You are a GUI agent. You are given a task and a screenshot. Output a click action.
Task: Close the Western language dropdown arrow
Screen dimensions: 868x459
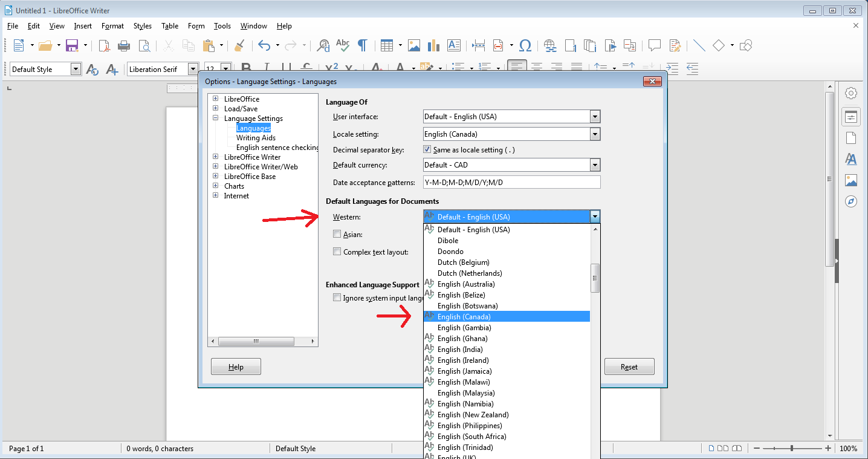(x=595, y=216)
